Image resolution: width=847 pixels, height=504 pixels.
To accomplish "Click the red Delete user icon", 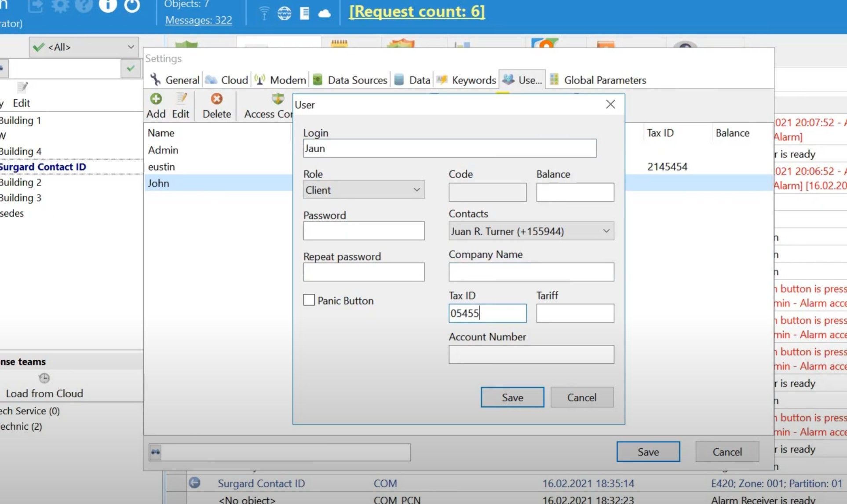I will tap(216, 99).
